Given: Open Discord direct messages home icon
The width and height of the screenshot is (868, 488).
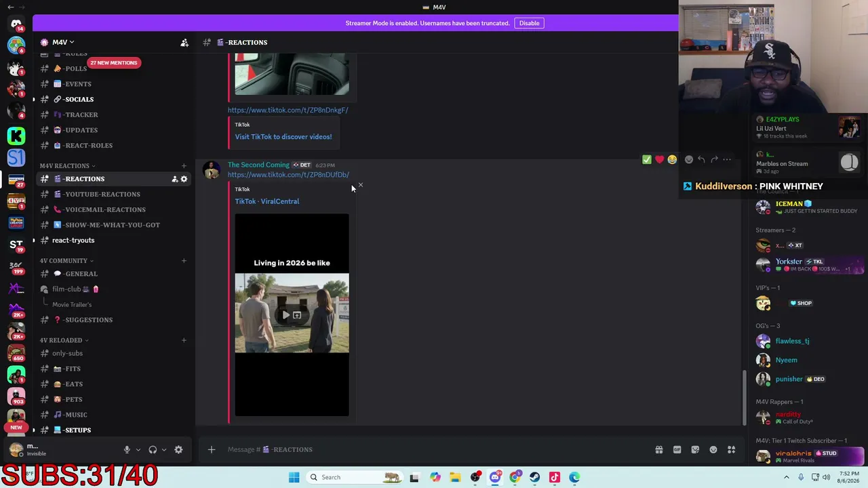Looking at the screenshot, I should 16,24.
